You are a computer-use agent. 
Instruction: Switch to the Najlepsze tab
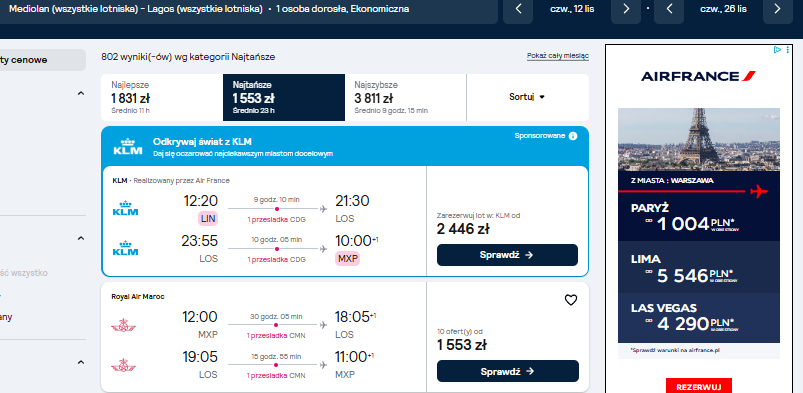(162, 97)
